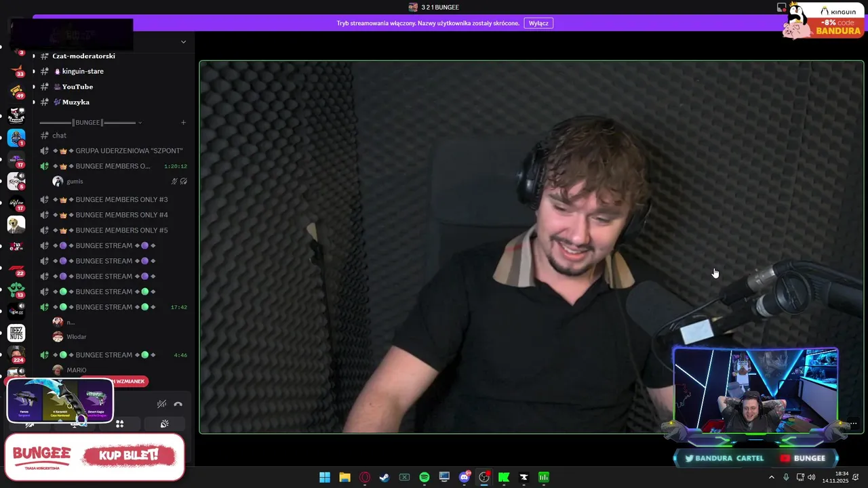Viewport: 868px width, 488px height.
Task: Add a channel to the BUNGEE category
Action: [x=183, y=123]
